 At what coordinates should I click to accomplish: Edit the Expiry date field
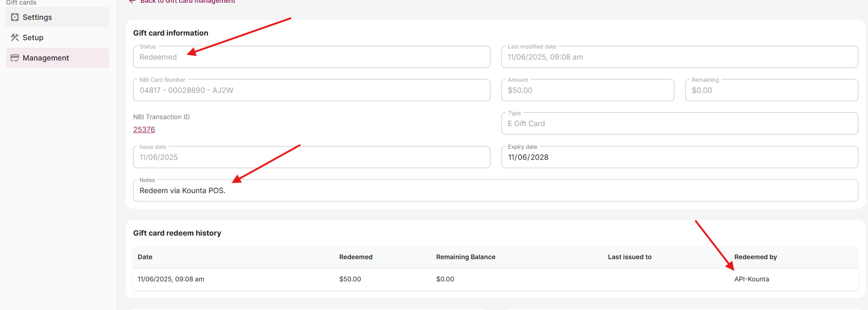coord(679,158)
